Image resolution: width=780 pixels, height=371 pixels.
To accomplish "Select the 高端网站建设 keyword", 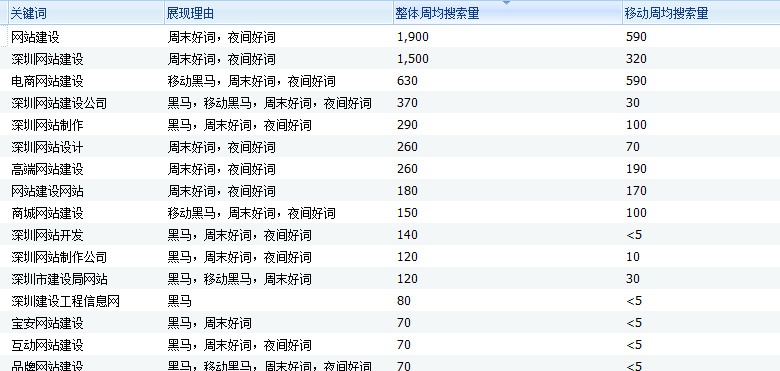I will coord(47,169).
